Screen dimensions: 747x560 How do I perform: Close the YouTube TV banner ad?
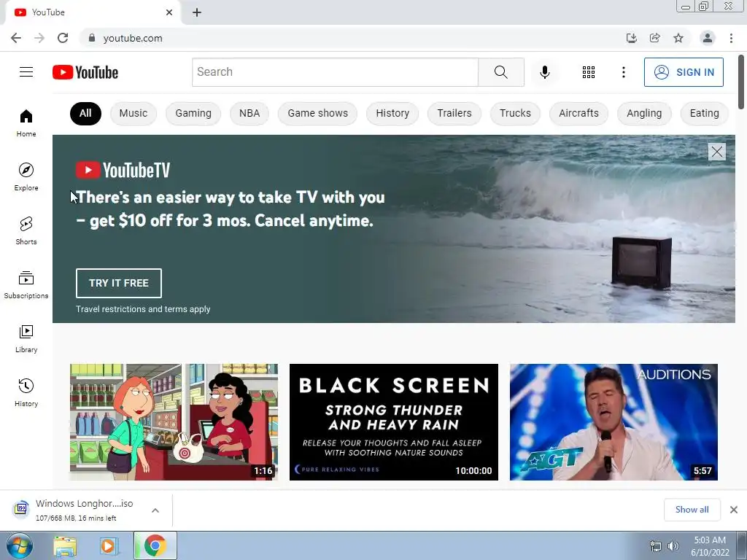coord(717,152)
